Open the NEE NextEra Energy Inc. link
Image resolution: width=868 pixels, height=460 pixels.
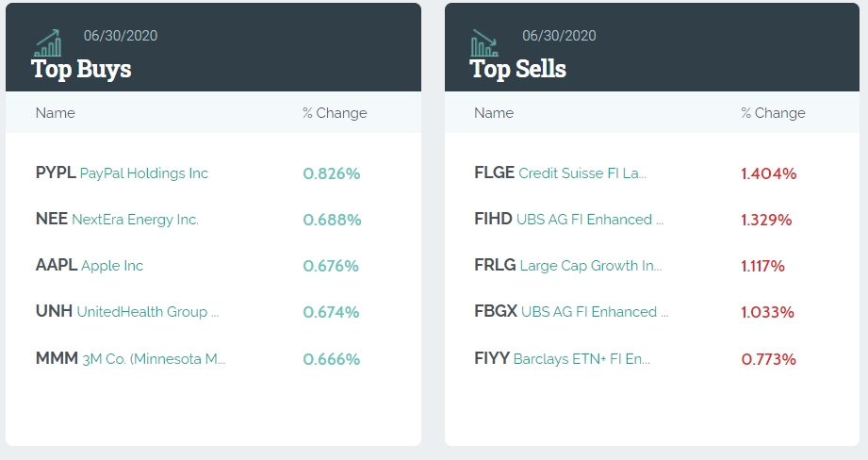tap(117, 220)
